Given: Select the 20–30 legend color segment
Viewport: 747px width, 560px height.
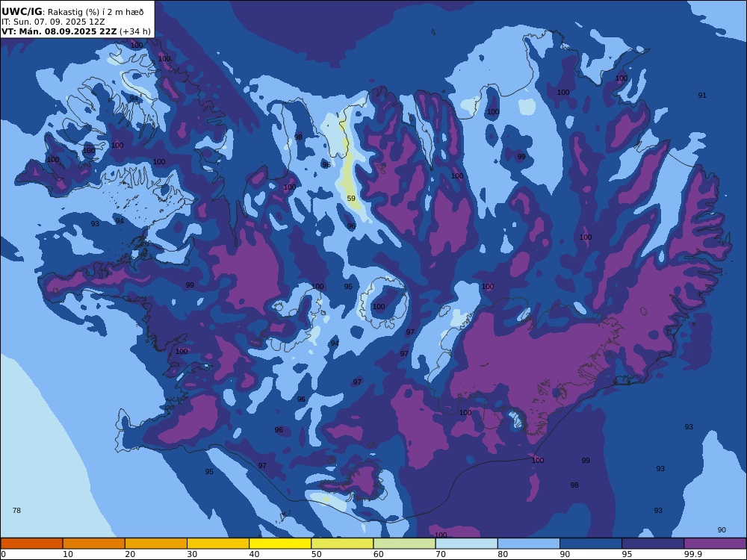Looking at the screenshot, I should tap(156, 544).
